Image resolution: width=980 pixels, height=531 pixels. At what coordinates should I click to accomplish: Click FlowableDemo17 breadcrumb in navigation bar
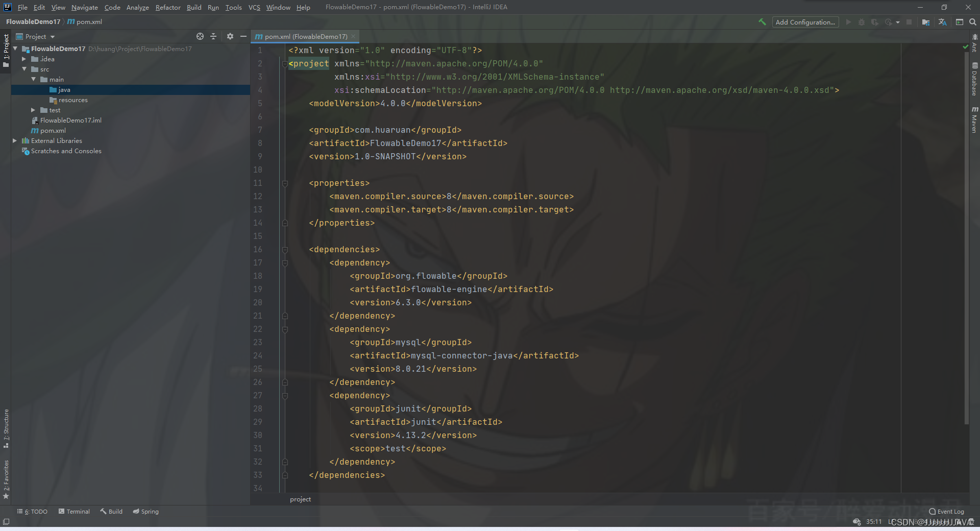[33, 22]
